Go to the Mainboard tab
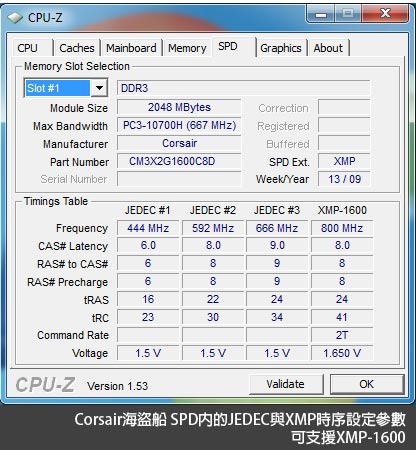This screenshot has width=416, height=450. (x=131, y=48)
